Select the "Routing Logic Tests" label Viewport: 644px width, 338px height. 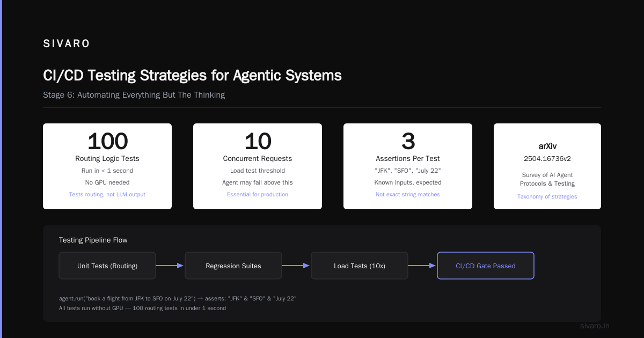107,158
